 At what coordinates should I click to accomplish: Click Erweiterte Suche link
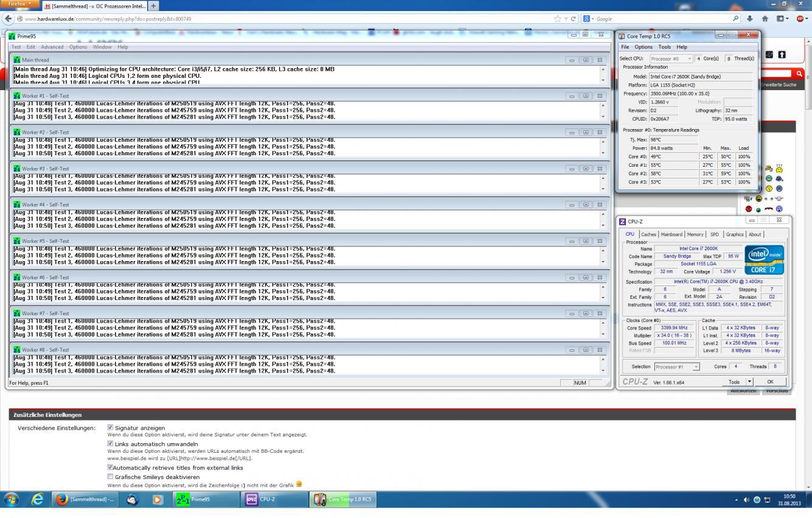point(778,85)
